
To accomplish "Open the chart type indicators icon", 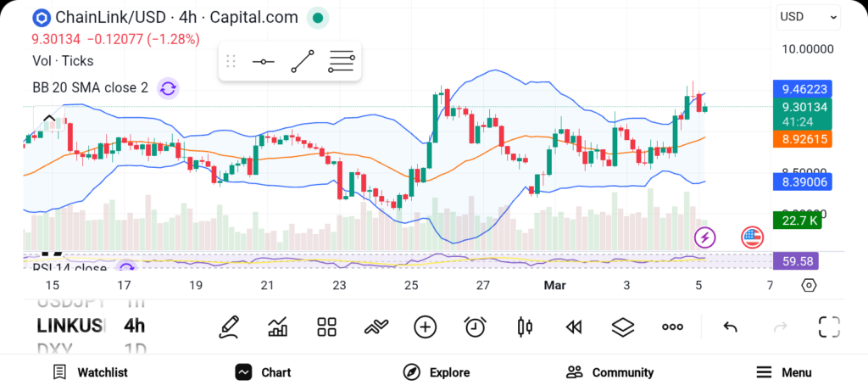I will click(277, 327).
